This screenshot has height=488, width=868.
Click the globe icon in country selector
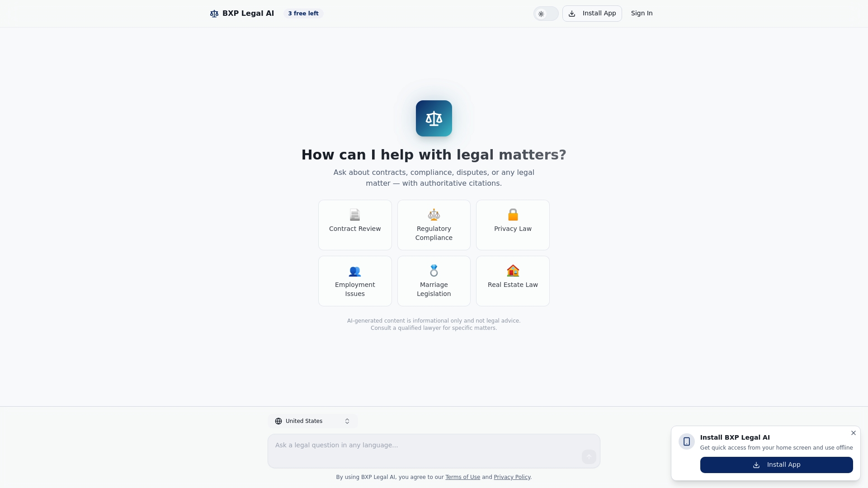(x=278, y=421)
